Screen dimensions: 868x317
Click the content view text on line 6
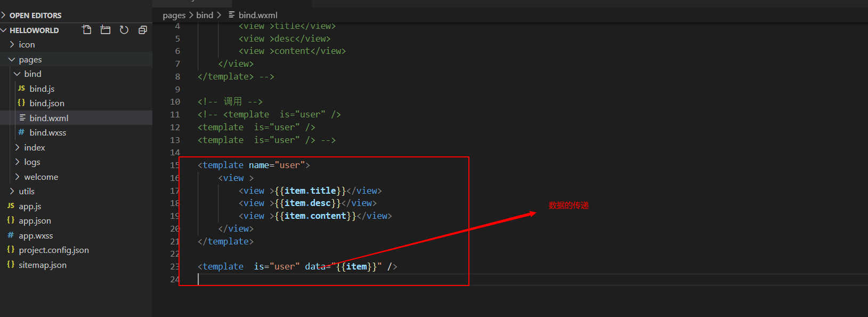292,51
